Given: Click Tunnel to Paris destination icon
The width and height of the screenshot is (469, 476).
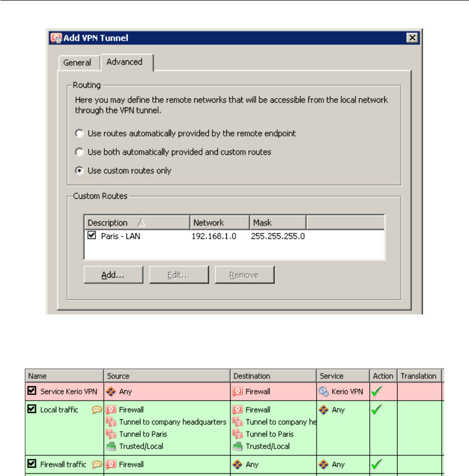Looking at the screenshot, I should 238,434.
